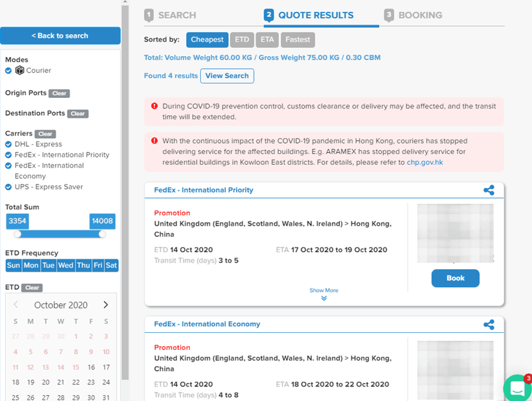Toggle Wed in ETD Frequency
532x401 pixels.
(66, 265)
